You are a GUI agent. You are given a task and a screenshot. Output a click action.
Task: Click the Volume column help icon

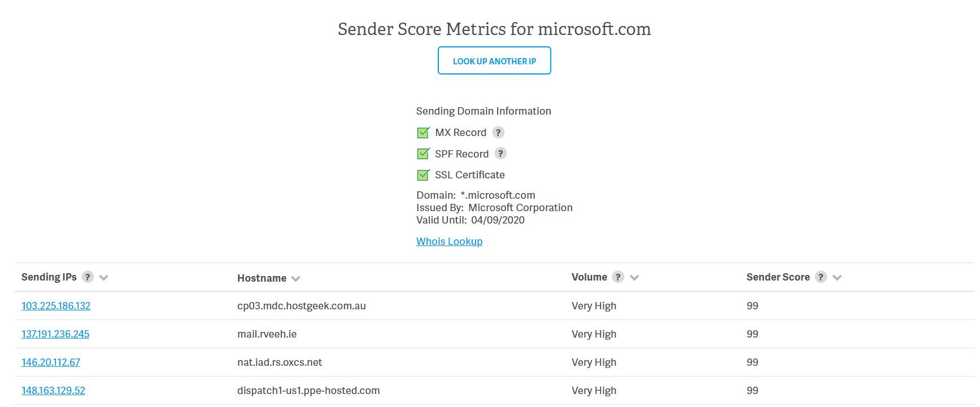click(x=617, y=277)
